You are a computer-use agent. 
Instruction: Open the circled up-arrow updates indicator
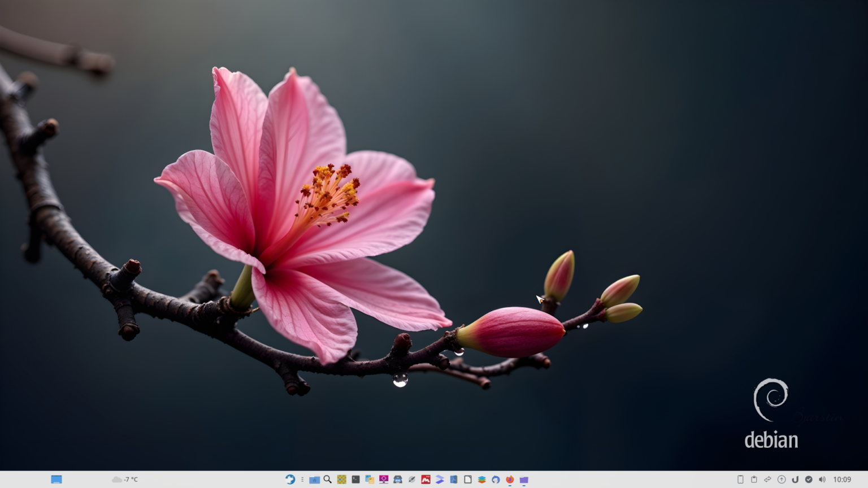[782, 479]
